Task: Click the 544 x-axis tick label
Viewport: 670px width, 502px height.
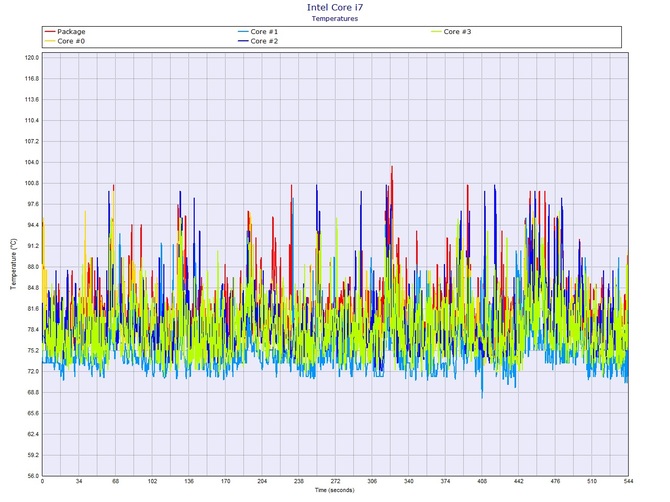Action: pos(628,481)
